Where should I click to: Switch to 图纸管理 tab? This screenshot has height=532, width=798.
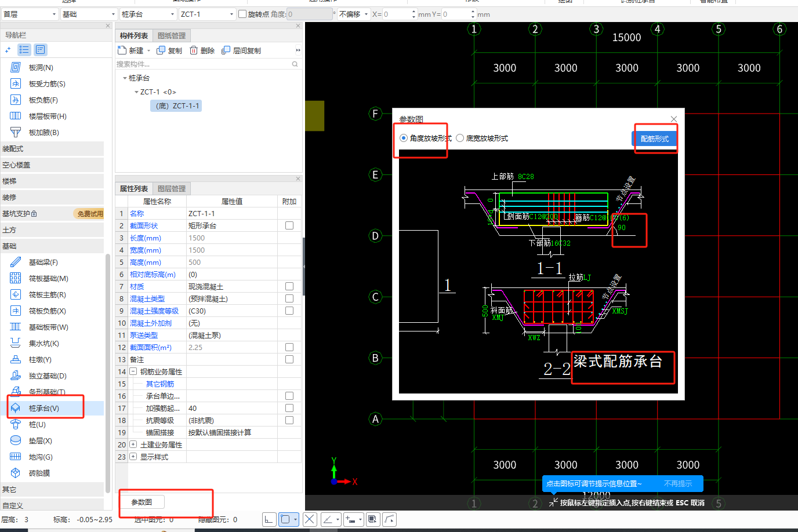172,36
